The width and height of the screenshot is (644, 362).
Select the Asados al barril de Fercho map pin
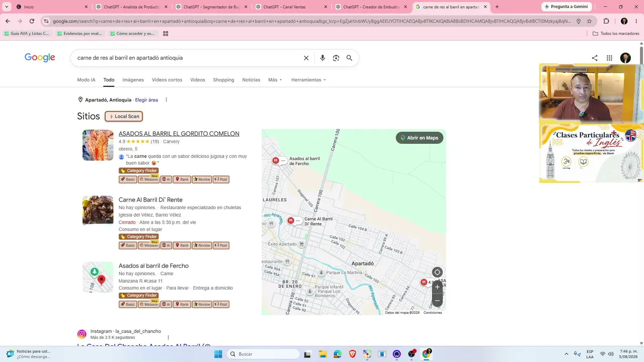(276, 160)
